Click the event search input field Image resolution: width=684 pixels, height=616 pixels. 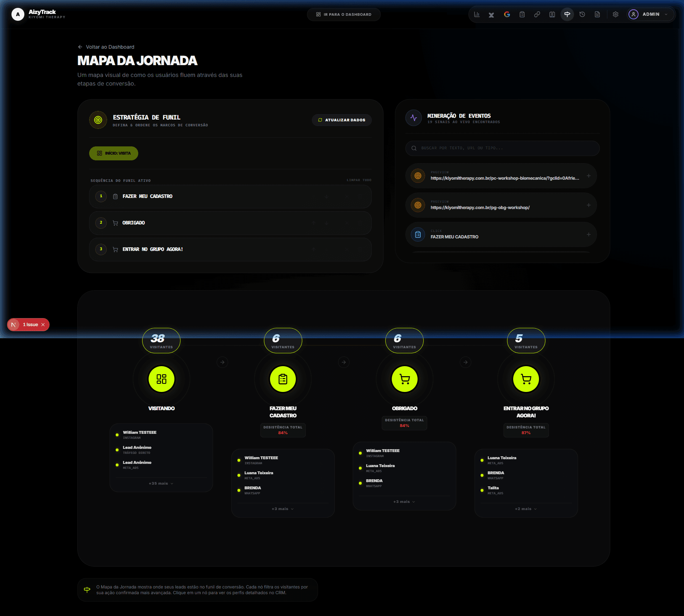502,148
